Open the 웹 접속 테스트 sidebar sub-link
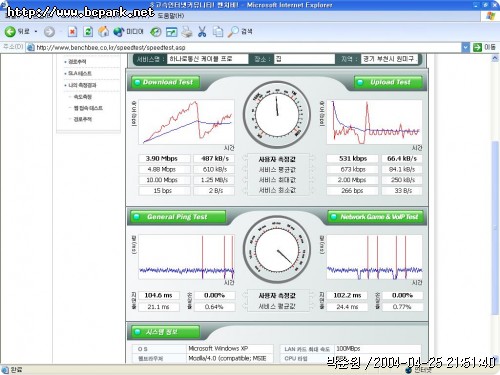Image resolution: width=500 pixels, height=375 pixels. point(88,108)
